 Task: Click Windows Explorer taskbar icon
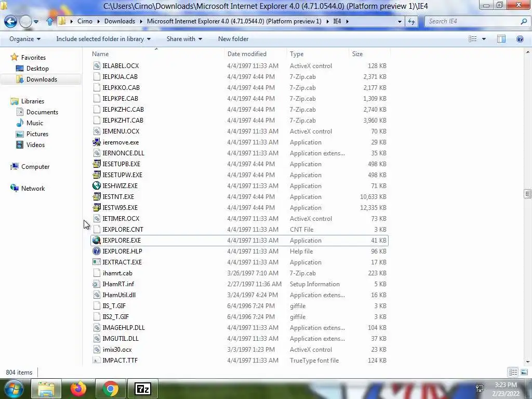pyautogui.click(x=46, y=389)
